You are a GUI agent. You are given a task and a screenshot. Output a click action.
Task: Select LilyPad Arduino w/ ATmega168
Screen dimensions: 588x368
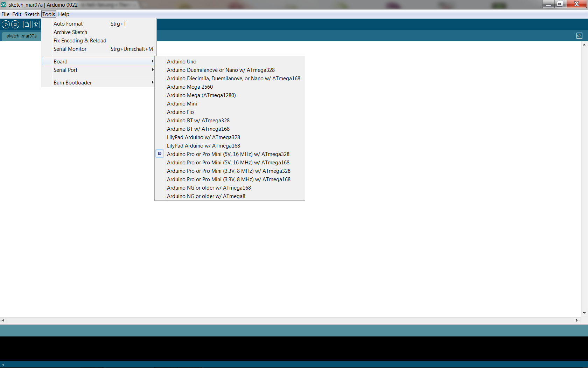230,145
